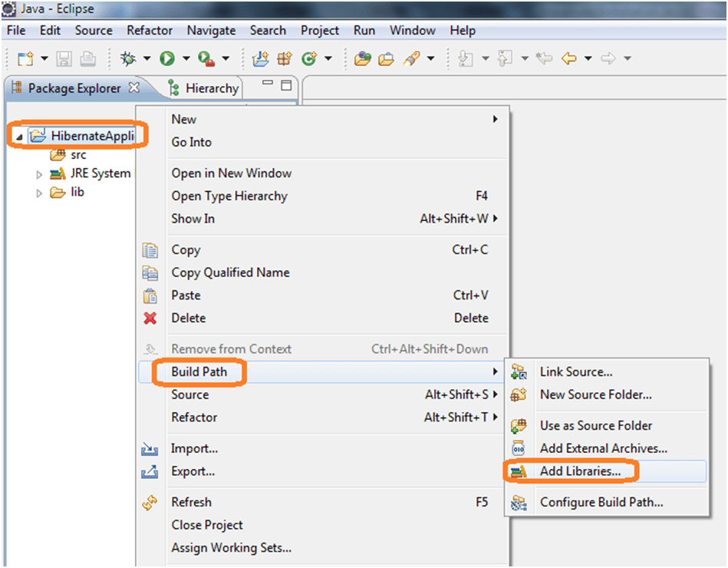
Task: Run the application using the green Run icon
Action: [x=167, y=58]
